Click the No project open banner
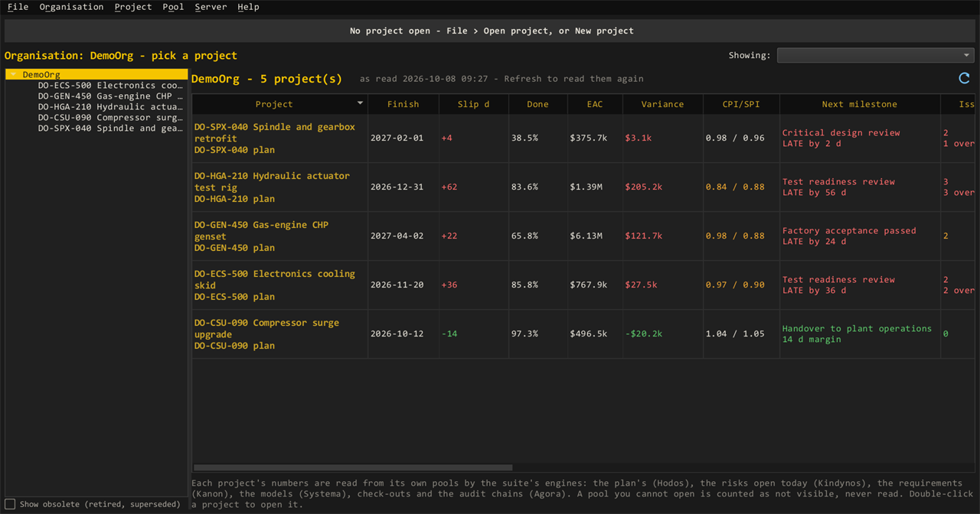The height and width of the screenshot is (514, 980). [492, 31]
